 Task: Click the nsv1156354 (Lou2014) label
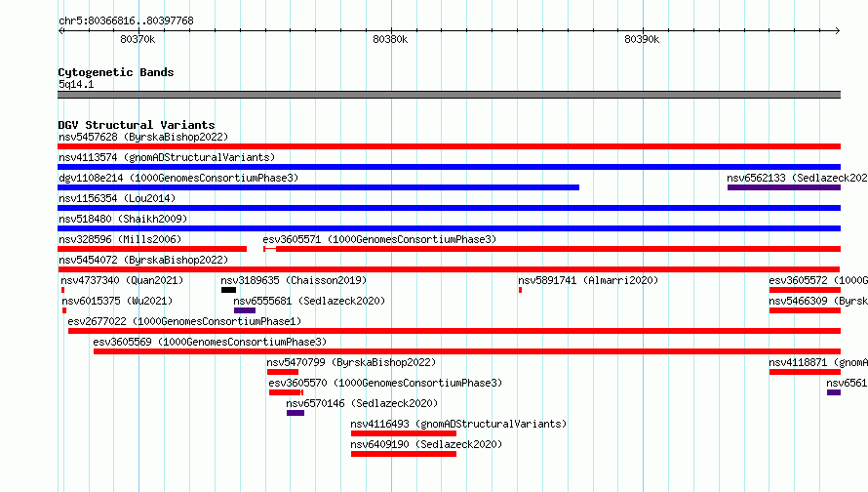(117, 198)
